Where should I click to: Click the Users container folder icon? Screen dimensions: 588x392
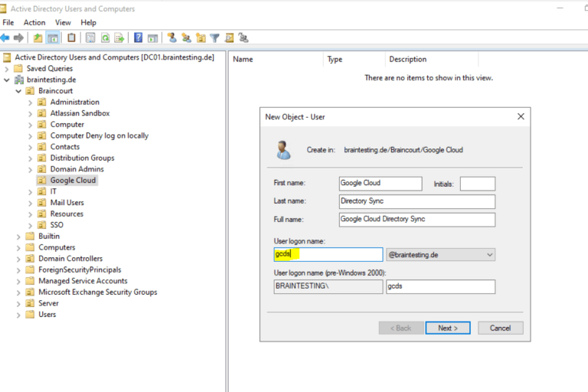coord(30,315)
